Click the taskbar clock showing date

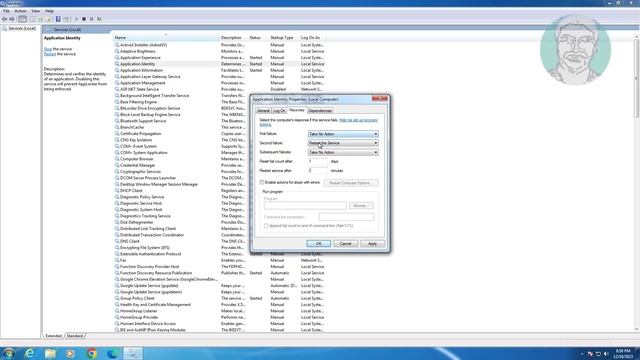[623, 354]
